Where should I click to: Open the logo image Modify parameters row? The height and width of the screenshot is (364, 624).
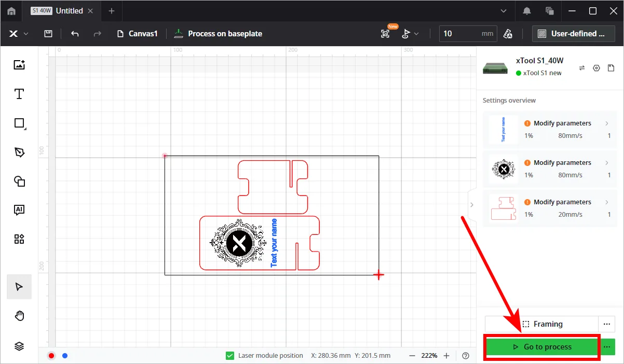click(550, 169)
